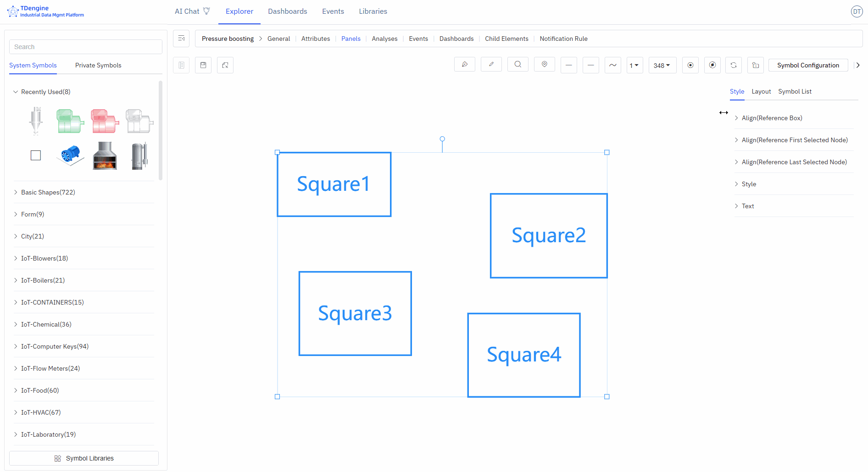Open Symbol Libraries at the panel bottom
868x472 pixels.
84,458
